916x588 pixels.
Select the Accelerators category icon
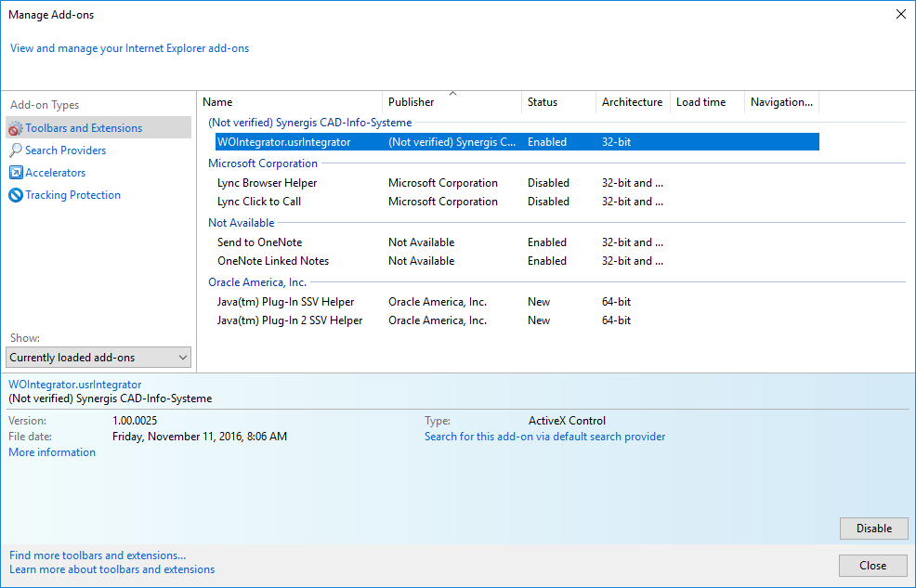coord(17,172)
